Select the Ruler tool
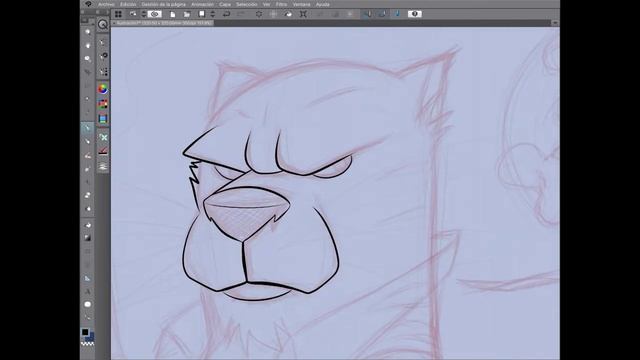Screen dimensions: 640x360 [x=87, y=278]
